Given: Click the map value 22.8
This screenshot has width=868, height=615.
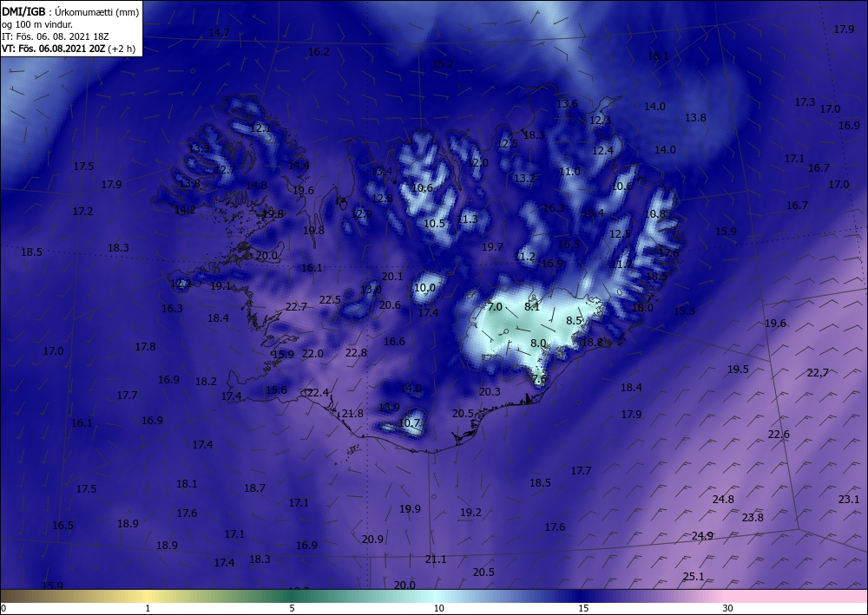Looking at the screenshot, I should 356,352.
